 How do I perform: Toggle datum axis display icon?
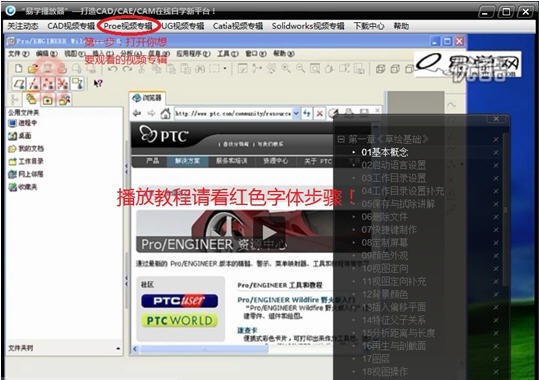pyautogui.click(x=34, y=84)
